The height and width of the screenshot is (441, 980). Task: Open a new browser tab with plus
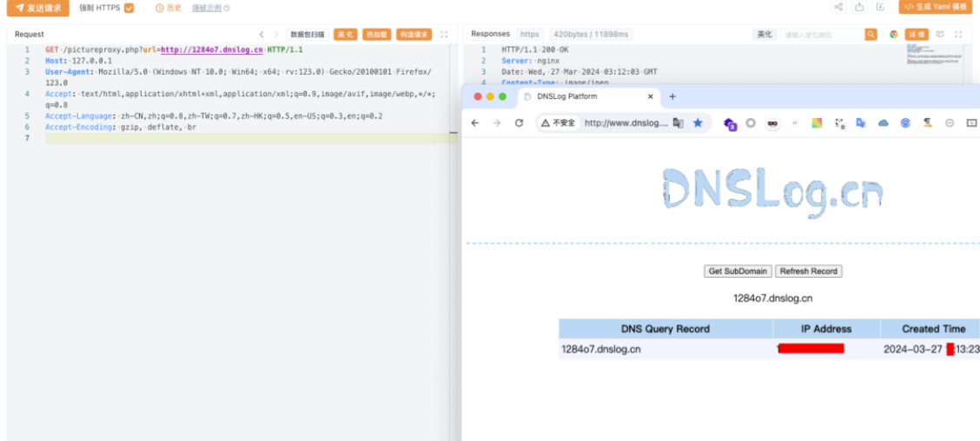coord(672,97)
